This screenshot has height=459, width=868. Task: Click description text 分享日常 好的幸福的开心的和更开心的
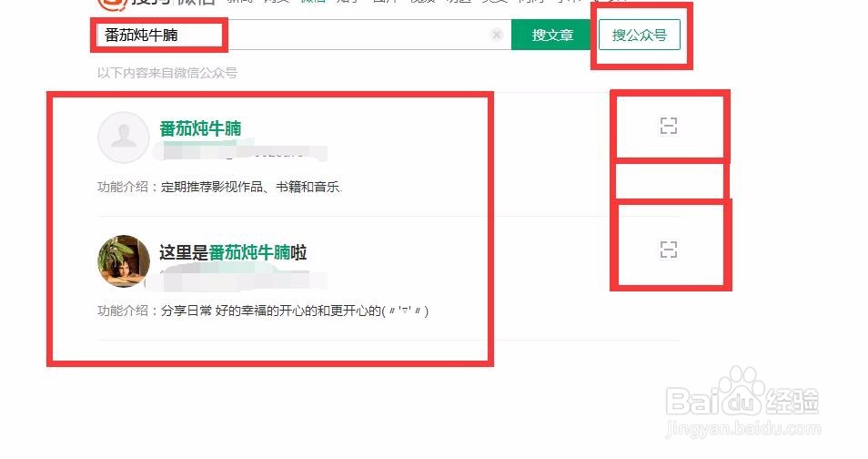(x=295, y=311)
